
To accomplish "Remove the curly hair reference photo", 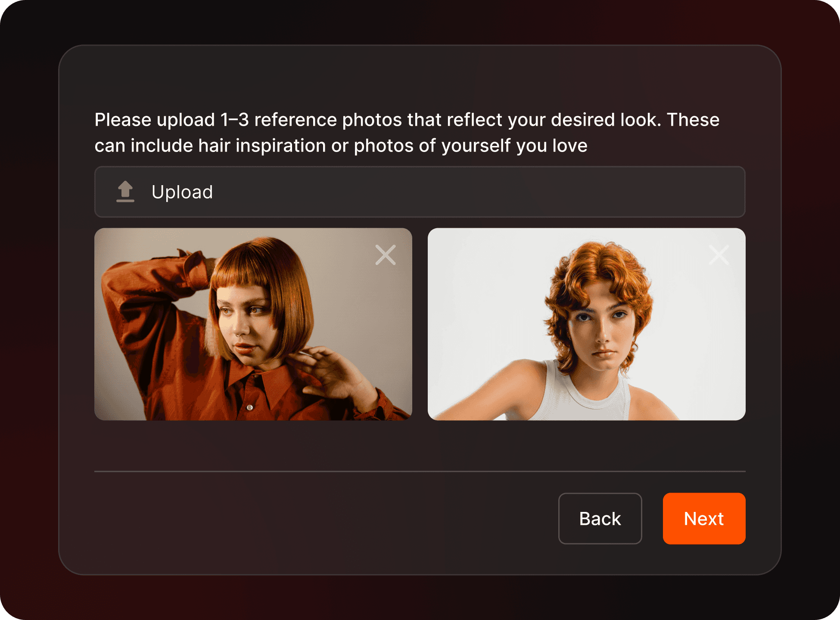I will [719, 255].
